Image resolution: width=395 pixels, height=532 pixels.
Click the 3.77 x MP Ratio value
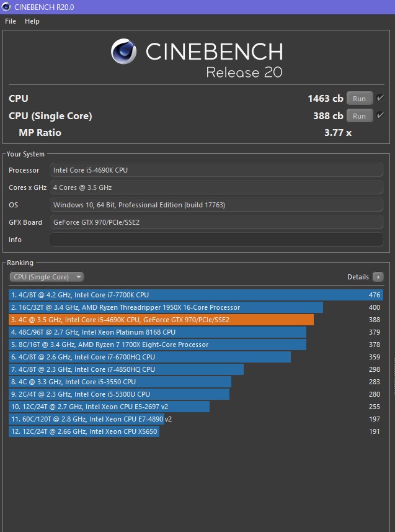click(338, 133)
